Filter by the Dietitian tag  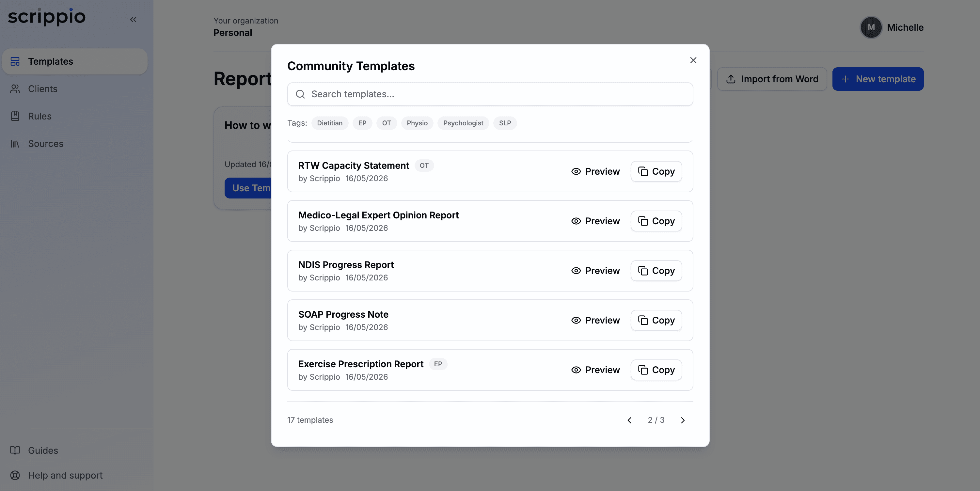pyautogui.click(x=329, y=123)
